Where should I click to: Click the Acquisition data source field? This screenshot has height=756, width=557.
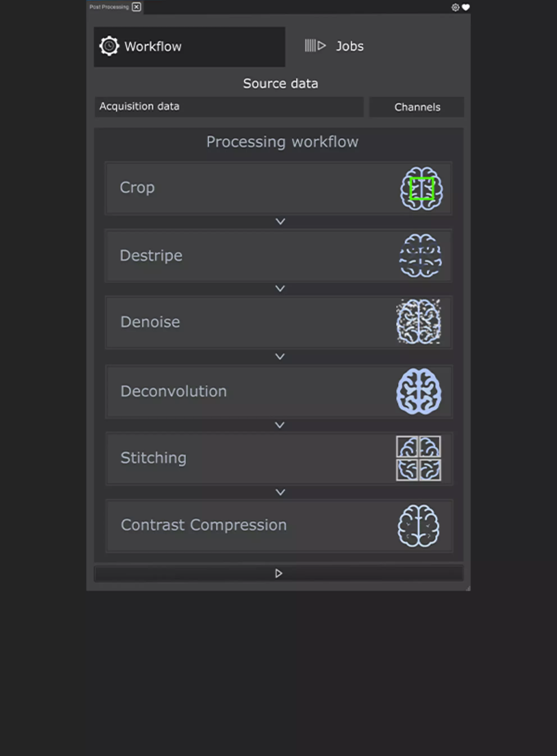click(x=229, y=107)
